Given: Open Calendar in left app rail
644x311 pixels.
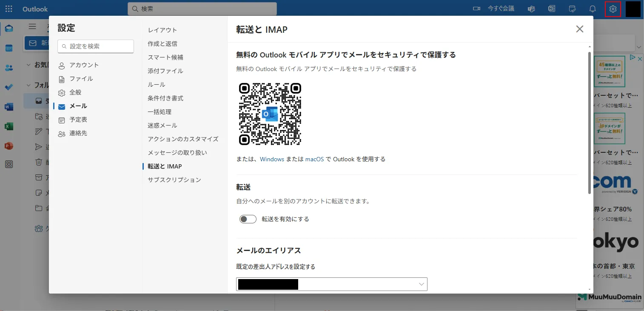Looking at the screenshot, I should [9, 48].
